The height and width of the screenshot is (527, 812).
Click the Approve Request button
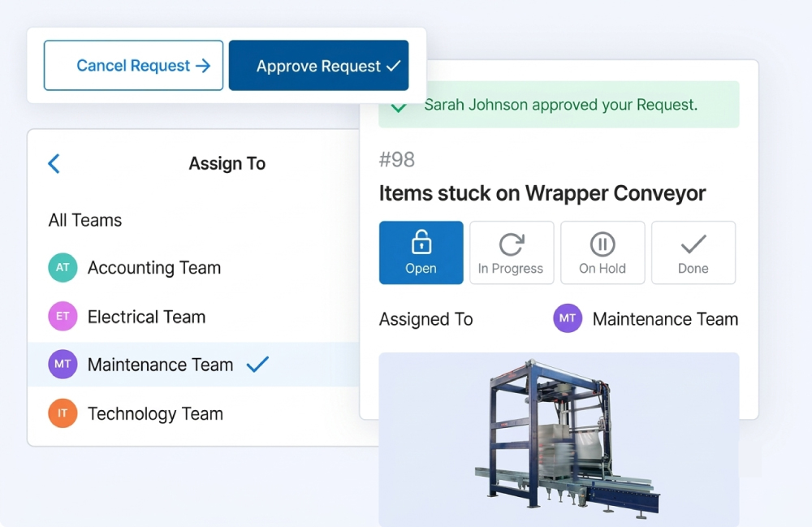click(x=318, y=65)
